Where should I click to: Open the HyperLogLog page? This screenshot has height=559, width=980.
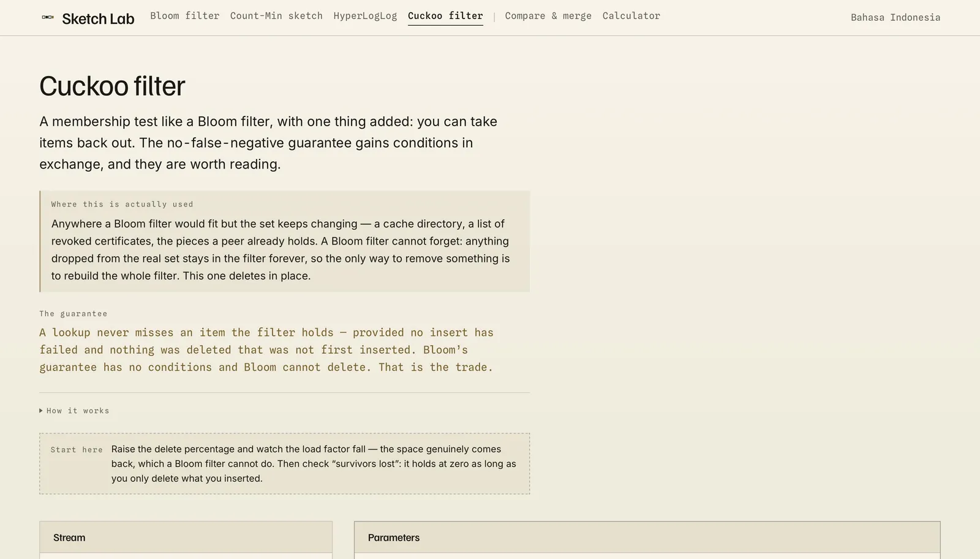coord(365,16)
